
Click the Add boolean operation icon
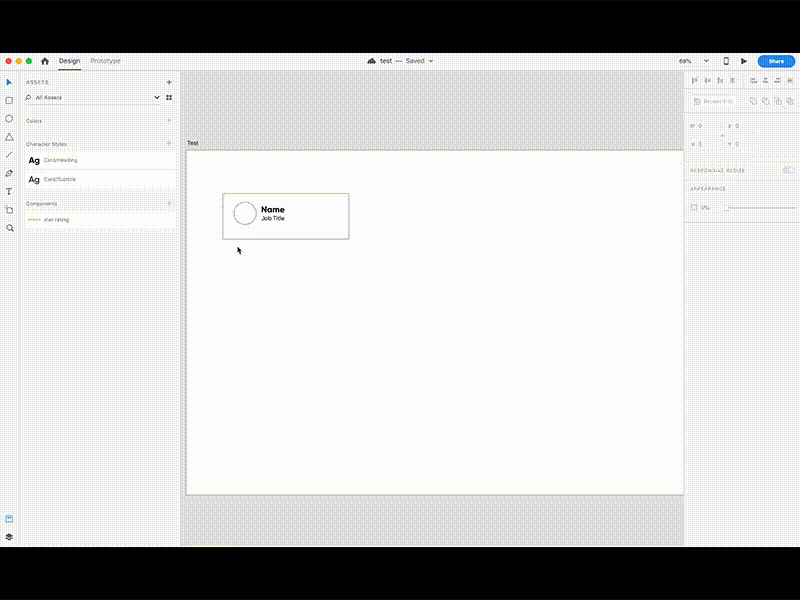point(754,102)
